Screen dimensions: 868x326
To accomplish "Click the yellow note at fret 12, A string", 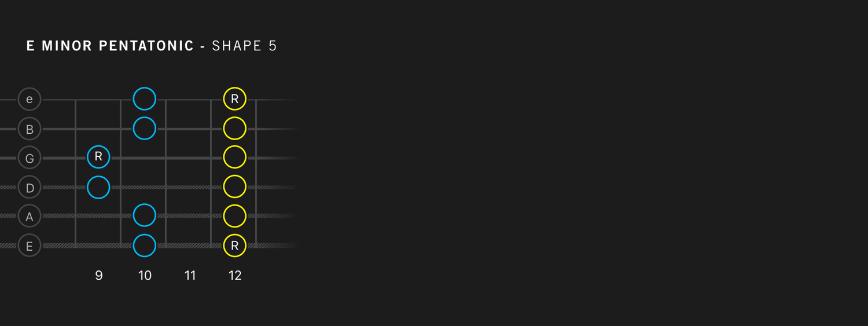I will [x=235, y=215].
